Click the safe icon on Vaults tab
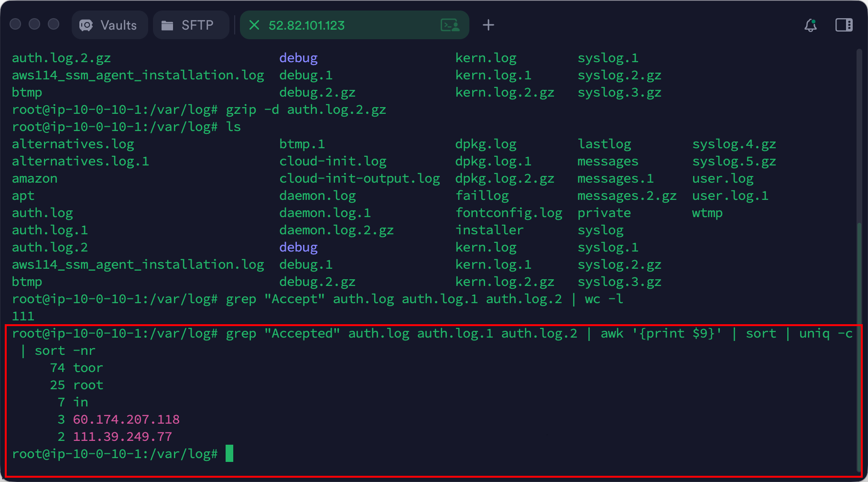The height and width of the screenshot is (482, 868). 86,25
